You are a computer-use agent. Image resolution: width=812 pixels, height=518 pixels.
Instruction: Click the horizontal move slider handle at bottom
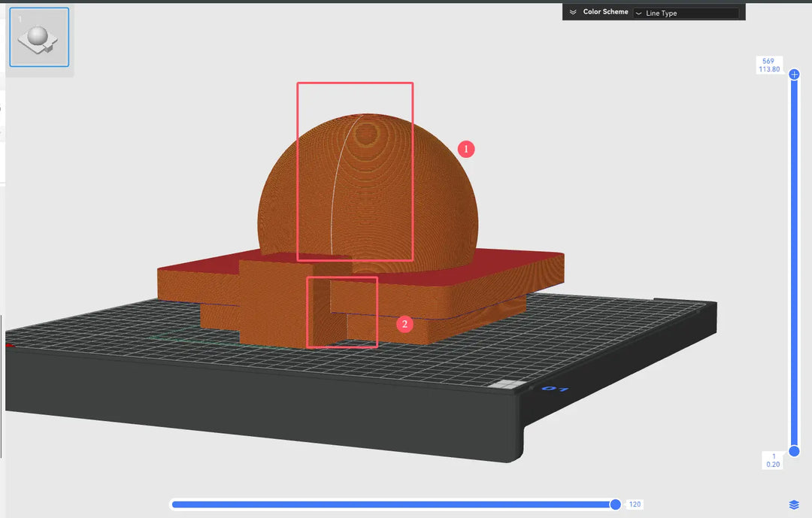click(x=614, y=504)
